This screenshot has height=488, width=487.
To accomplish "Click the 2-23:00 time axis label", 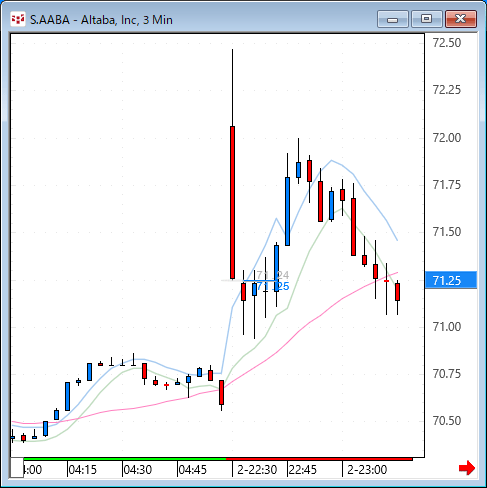I will (x=367, y=470).
